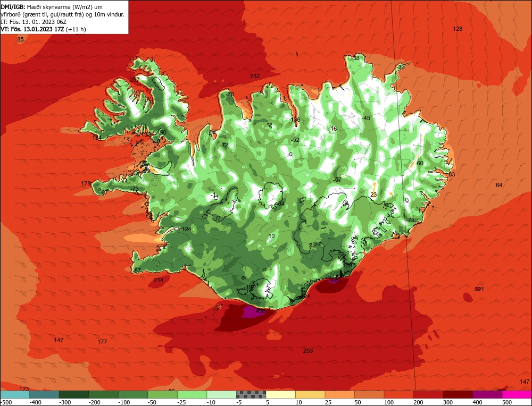
Task: Click the pale yellow swatch right of 5
Action: (280, 394)
